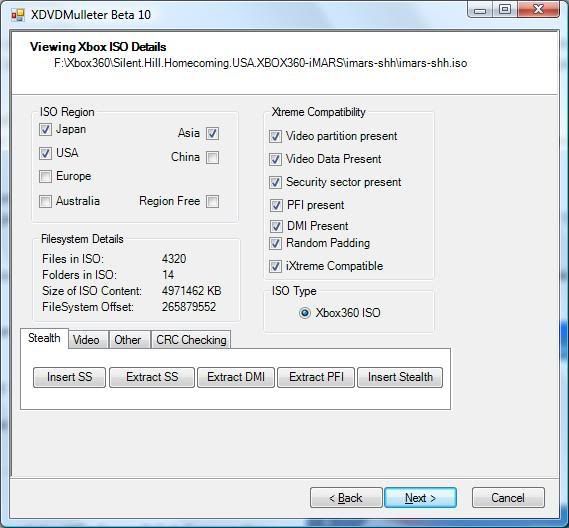This screenshot has height=528, width=569.
Task: Click the XDVDMulleter app icon in title bar
Action: [x=17, y=15]
